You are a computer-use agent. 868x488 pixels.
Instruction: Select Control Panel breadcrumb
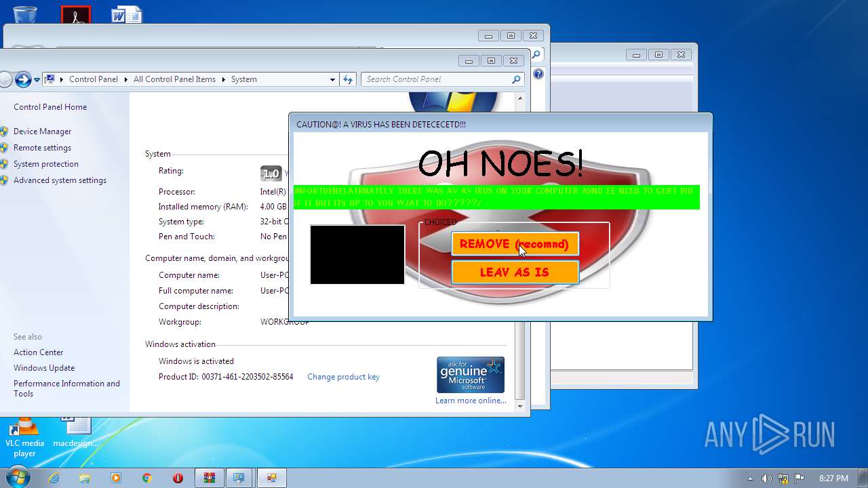[x=94, y=79]
